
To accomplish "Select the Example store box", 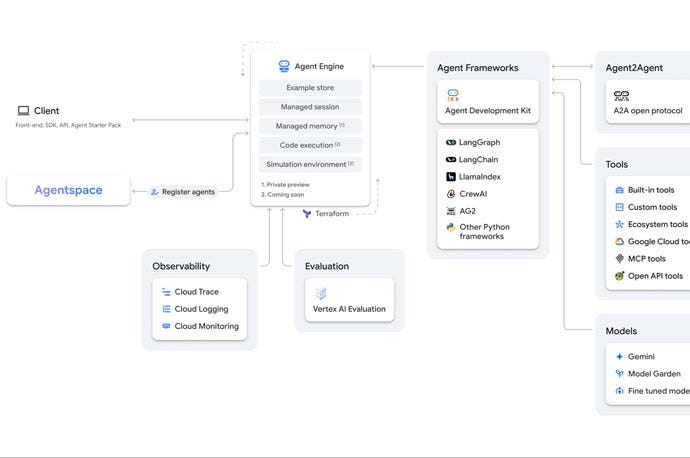I will point(310,88).
